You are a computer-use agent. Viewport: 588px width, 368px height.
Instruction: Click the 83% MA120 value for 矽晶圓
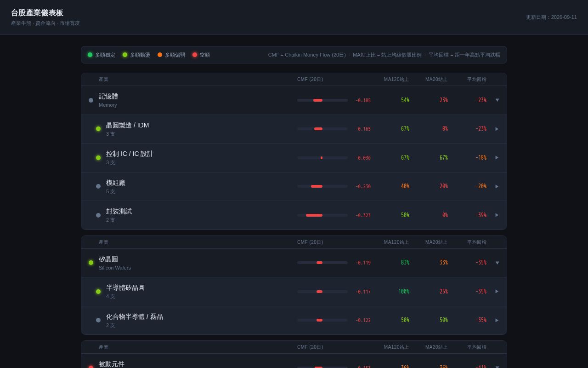click(405, 263)
